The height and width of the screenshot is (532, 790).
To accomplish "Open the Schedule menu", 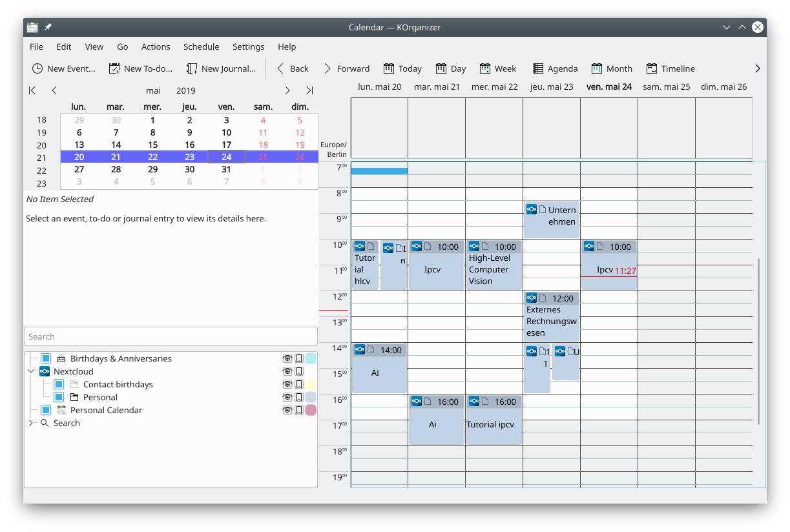I will (x=201, y=46).
